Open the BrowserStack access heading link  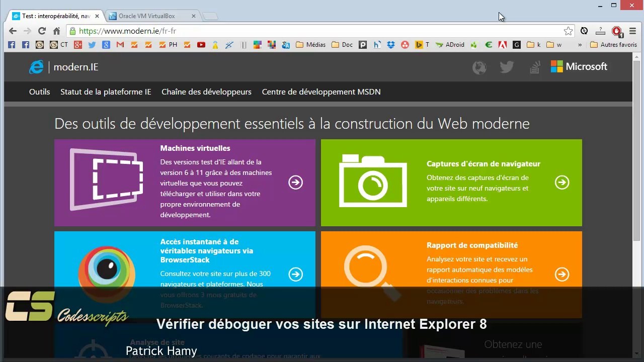(x=207, y=251)
